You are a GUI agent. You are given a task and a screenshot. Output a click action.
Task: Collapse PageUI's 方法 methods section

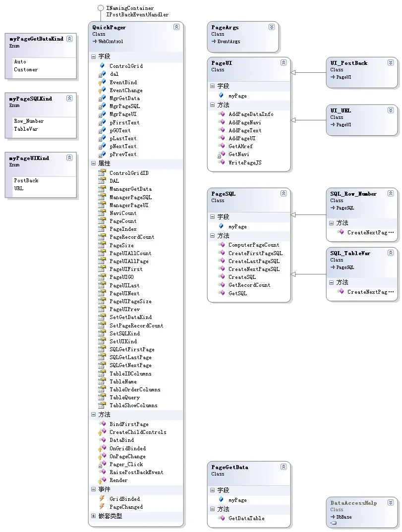point(212,105)
